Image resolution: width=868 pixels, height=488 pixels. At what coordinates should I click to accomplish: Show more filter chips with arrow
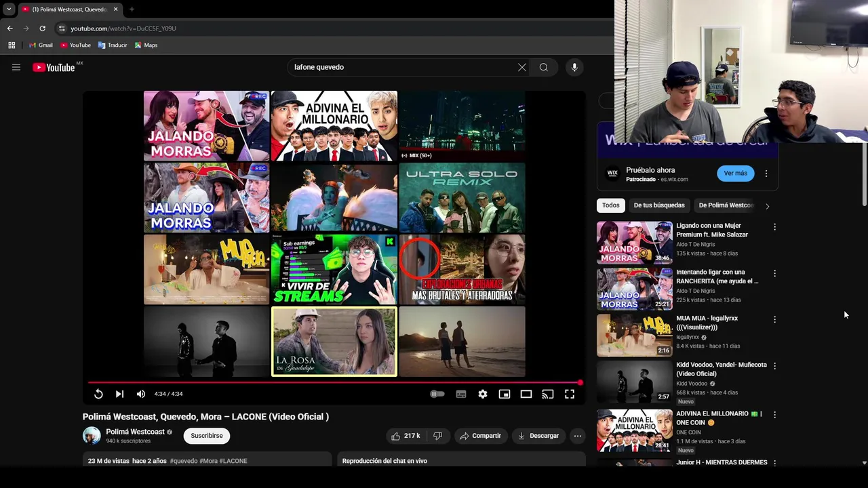pos(767,206)
